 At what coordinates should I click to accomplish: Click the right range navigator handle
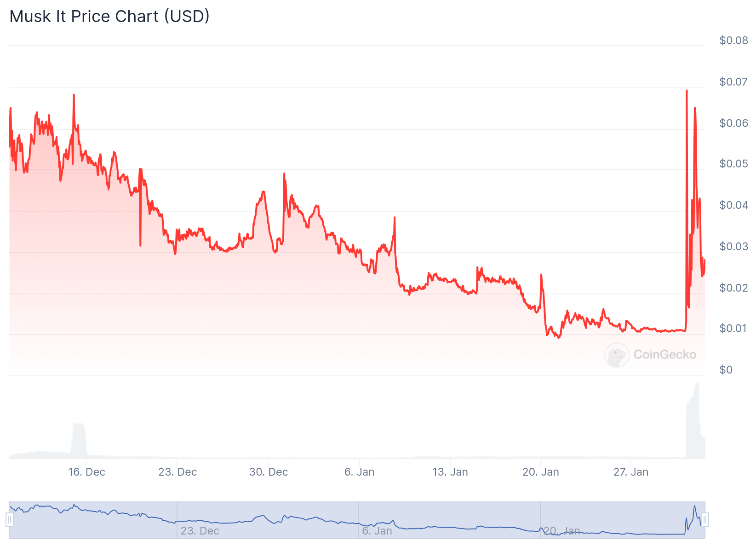pyautogui.click(x=705, y=520)
